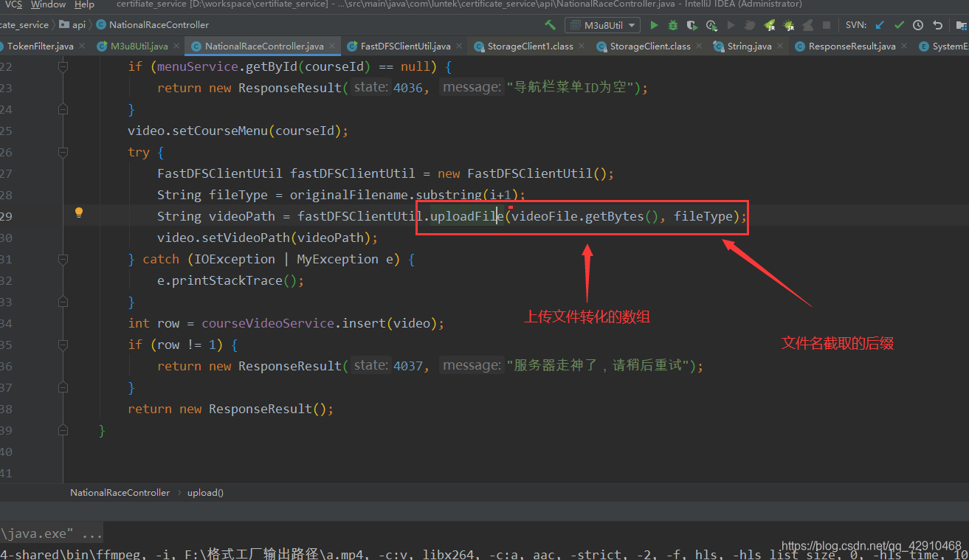This screenshot has height=560, width=969.
Task: Open the VCS menu
Action: 13,4
